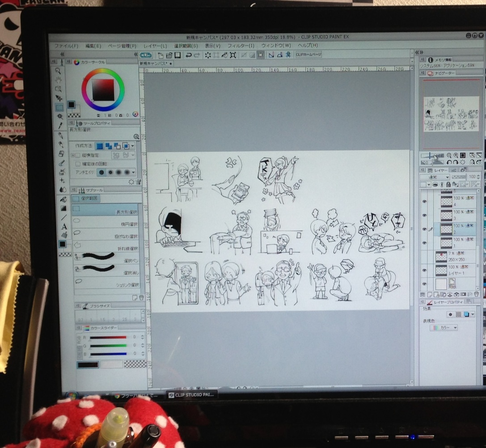Viewport: 486px width, 448px height.
Task: Select 長方形選択 rectangle sub tool
Action: pyautogui.click(x=105, y=210)
